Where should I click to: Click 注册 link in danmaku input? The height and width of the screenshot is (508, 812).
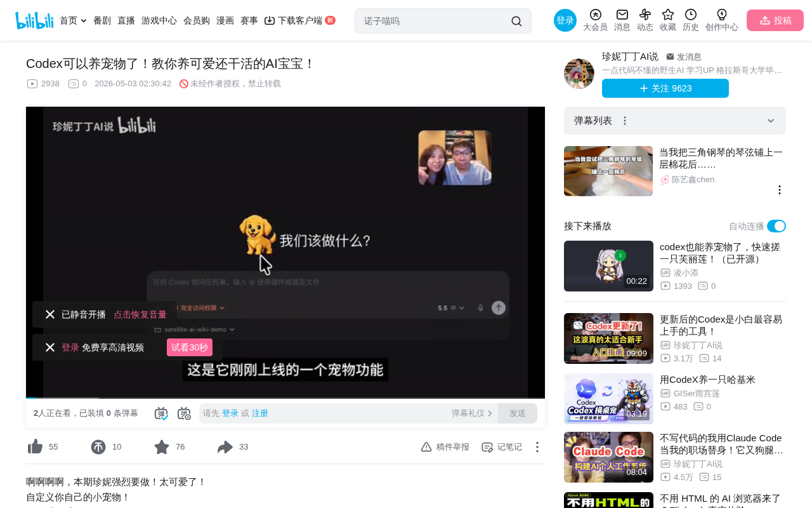tap(260, 413)
